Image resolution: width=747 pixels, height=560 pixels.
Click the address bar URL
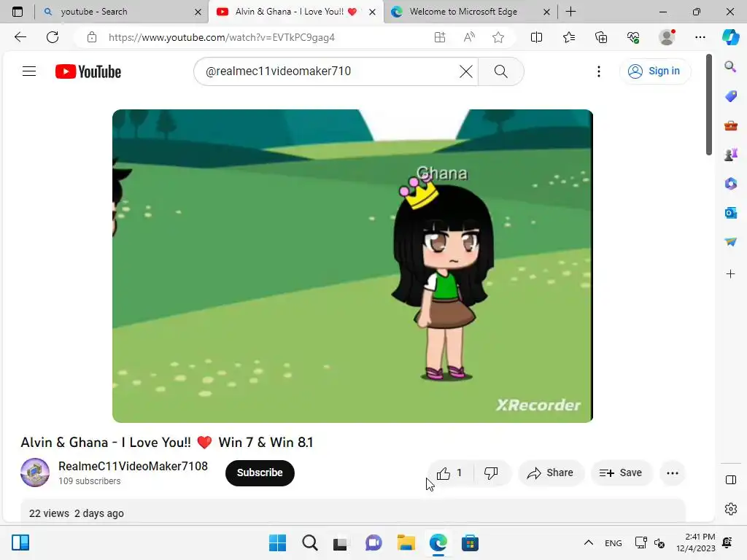[x=222, y=37]
